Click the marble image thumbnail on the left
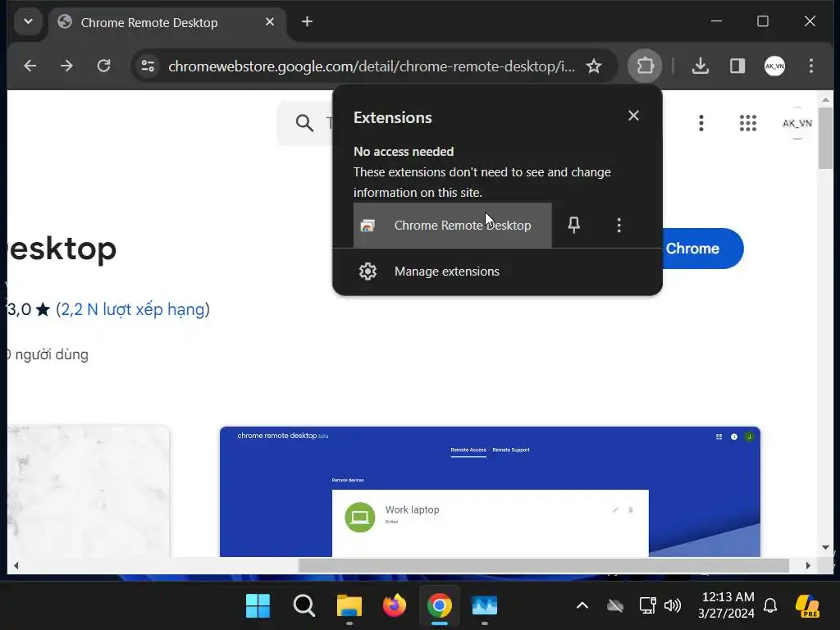 point(89,491)
